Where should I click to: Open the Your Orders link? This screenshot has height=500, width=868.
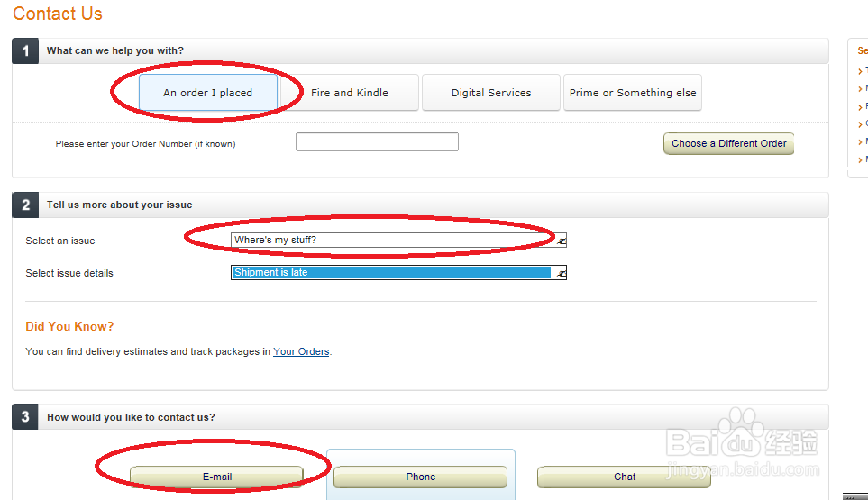(x=301, y=351)
